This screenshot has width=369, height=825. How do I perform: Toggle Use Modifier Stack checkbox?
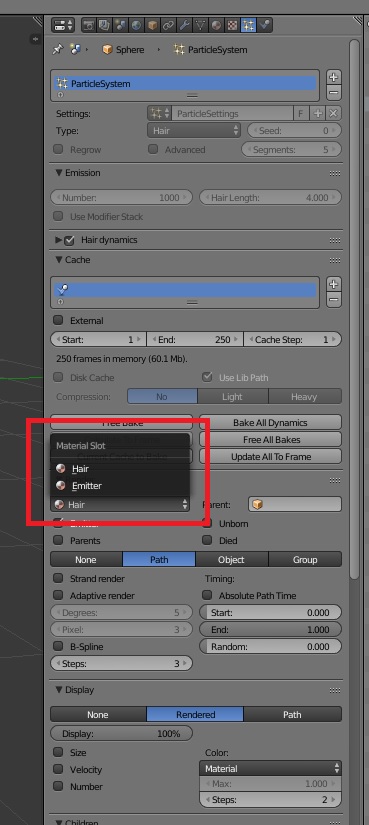click(59, 216)
